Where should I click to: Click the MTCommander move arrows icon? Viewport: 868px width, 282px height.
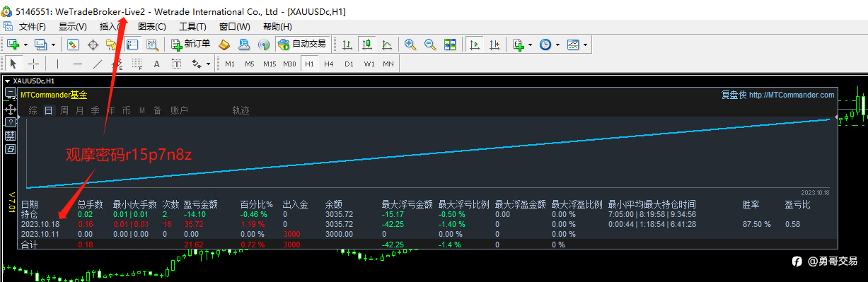click(11, 110)
